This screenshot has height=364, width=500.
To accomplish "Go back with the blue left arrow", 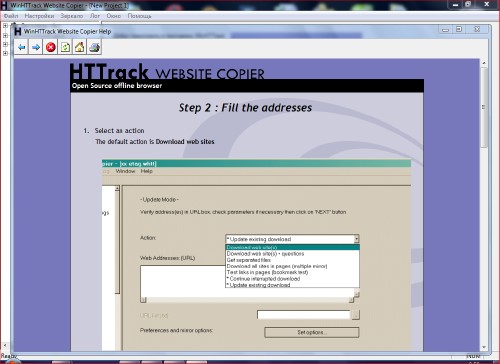I will click(22, 47).
